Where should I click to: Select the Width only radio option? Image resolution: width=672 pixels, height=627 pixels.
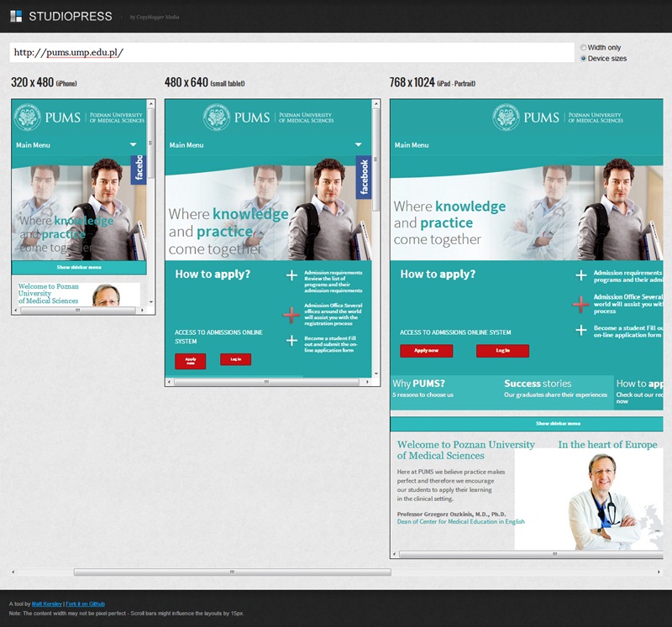(x=584, y=48)
